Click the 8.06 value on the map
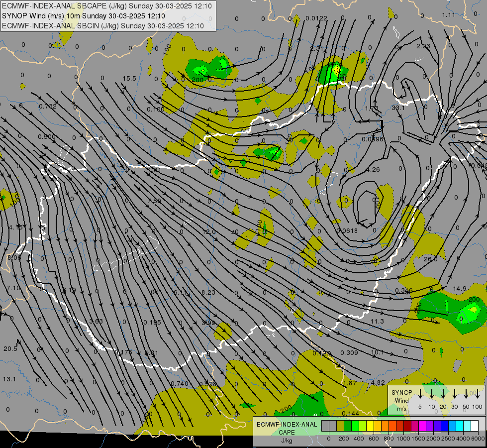487x448 pixels. point(14,257)
